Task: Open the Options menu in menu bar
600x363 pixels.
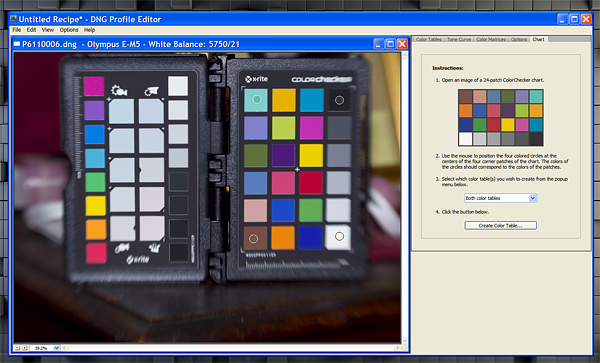Action: 69,30
